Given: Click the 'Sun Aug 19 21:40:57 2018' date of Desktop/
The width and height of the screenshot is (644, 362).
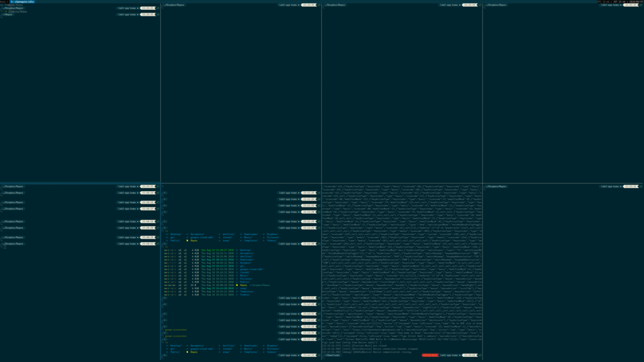Looking at the screenshot, I should 217,250.
